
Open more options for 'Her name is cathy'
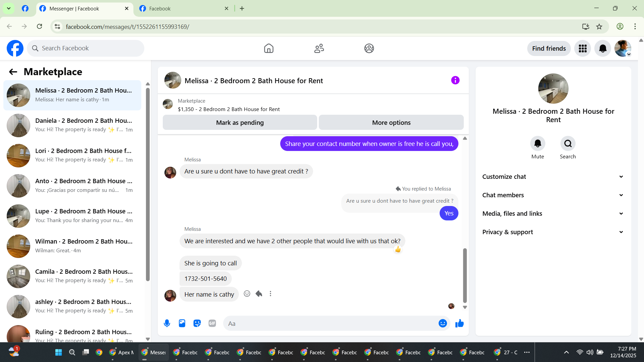[x=270, y=294]
